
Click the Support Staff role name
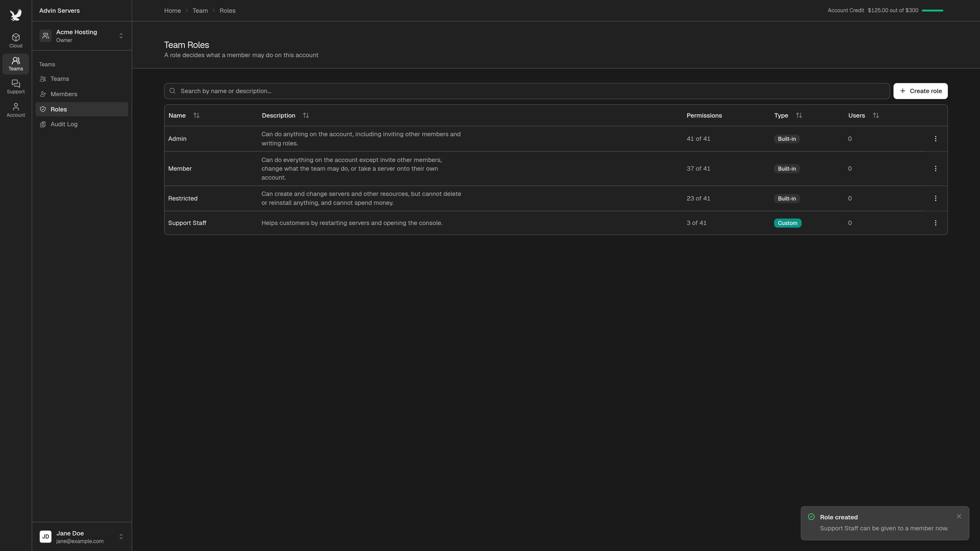pyautogui.click(x=187, y=223)
